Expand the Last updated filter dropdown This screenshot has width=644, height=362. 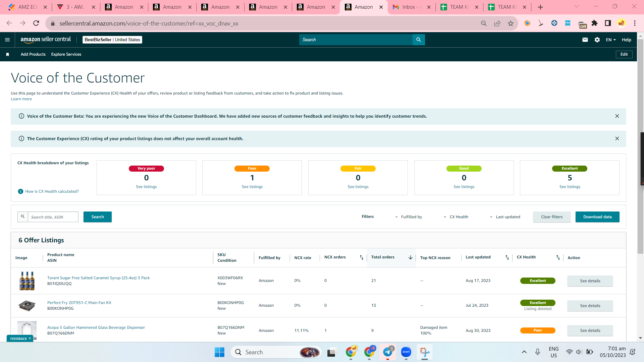pos(505,217)
